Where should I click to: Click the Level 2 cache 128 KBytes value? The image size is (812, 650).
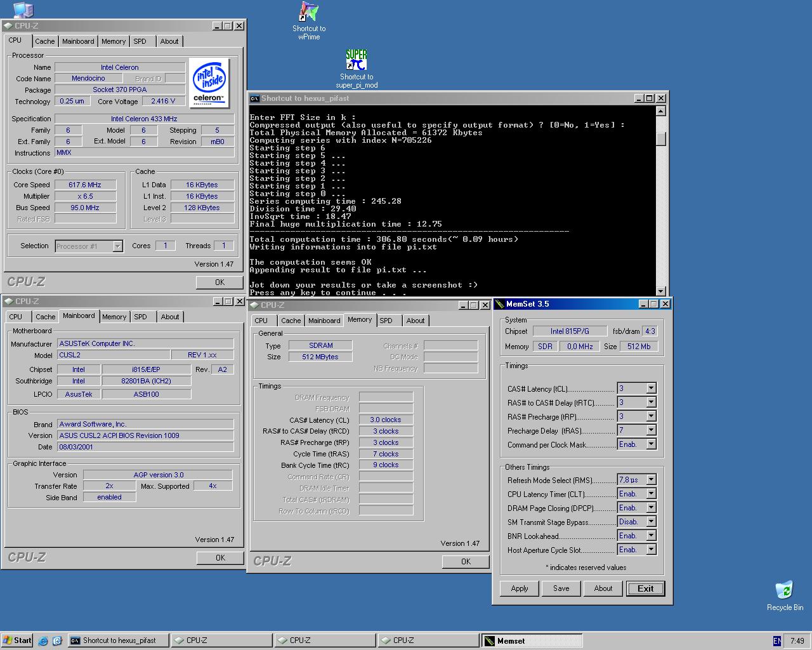click(202, 208)
